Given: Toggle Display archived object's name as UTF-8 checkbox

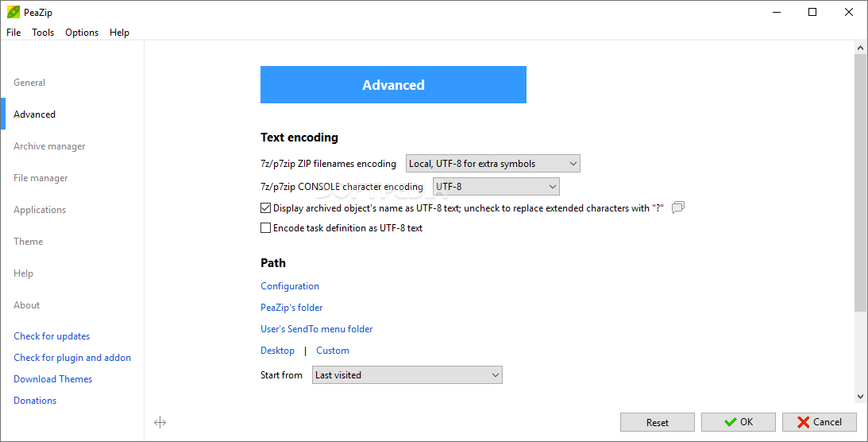Looking at the screenshot, I should tap(266, 208).
